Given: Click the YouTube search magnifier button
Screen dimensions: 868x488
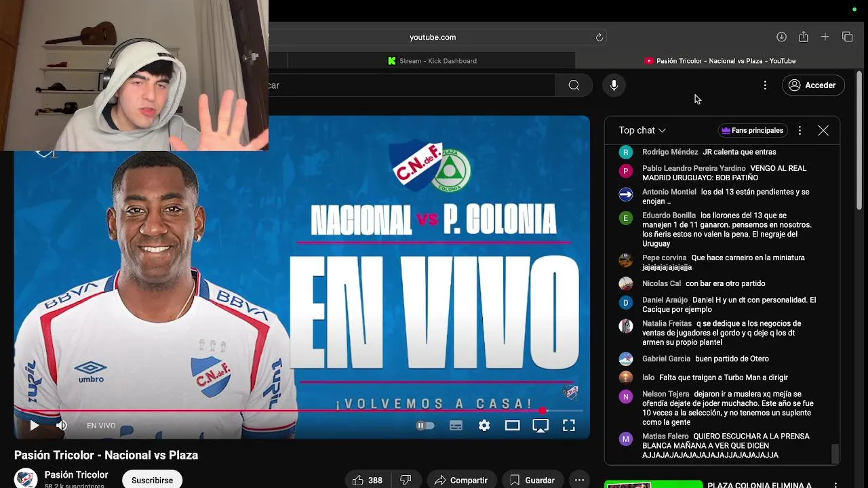Looking at the screenshot, I should coord(574,85).
